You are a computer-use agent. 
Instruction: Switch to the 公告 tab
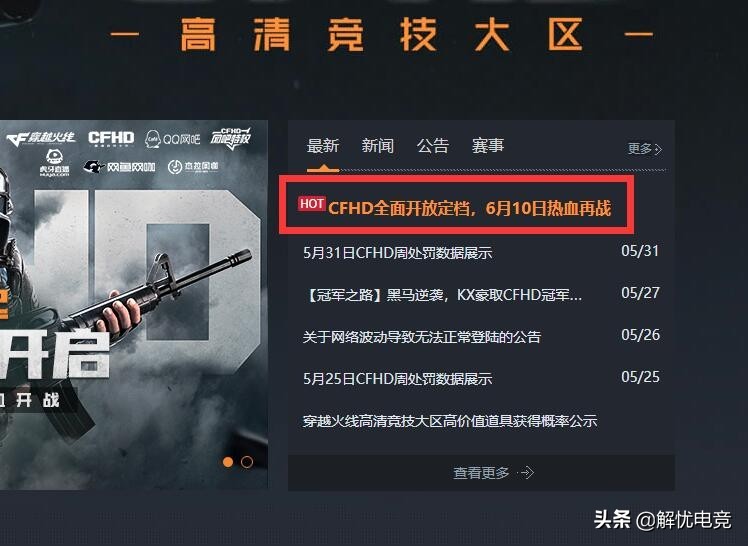pos(433,145)
